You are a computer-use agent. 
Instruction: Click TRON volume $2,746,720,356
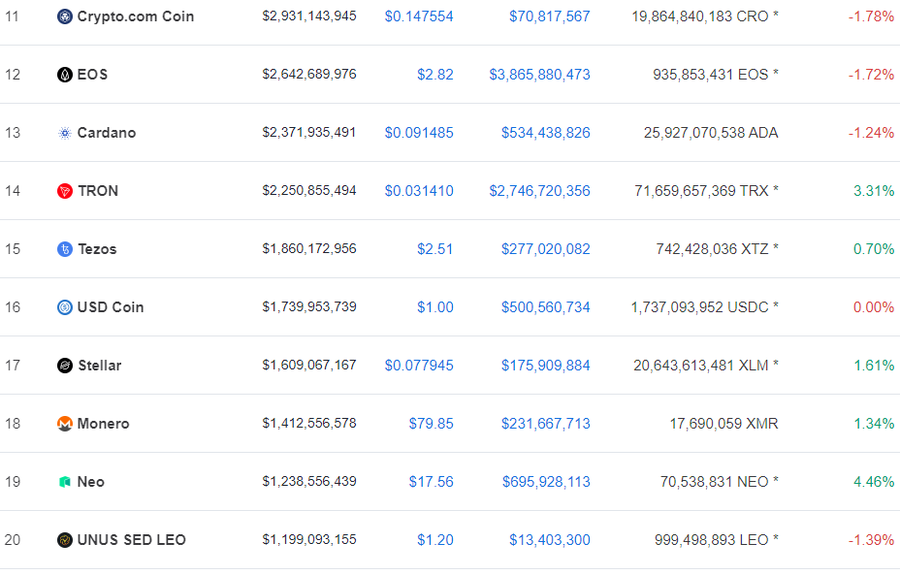(540, 191)
